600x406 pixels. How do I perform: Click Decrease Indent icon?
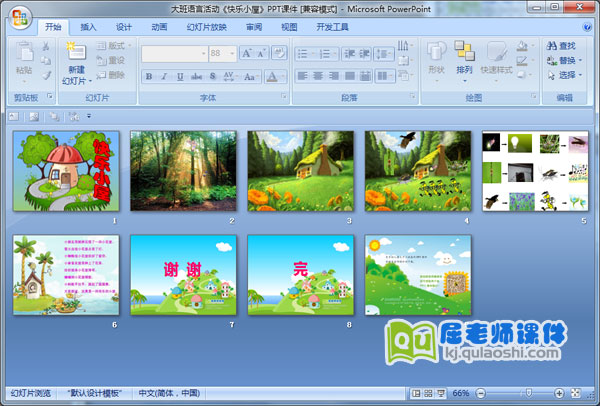(349, 54)
